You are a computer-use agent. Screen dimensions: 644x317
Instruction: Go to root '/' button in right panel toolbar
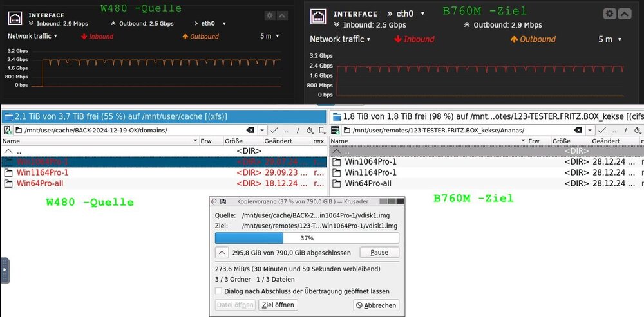point(626,131)
